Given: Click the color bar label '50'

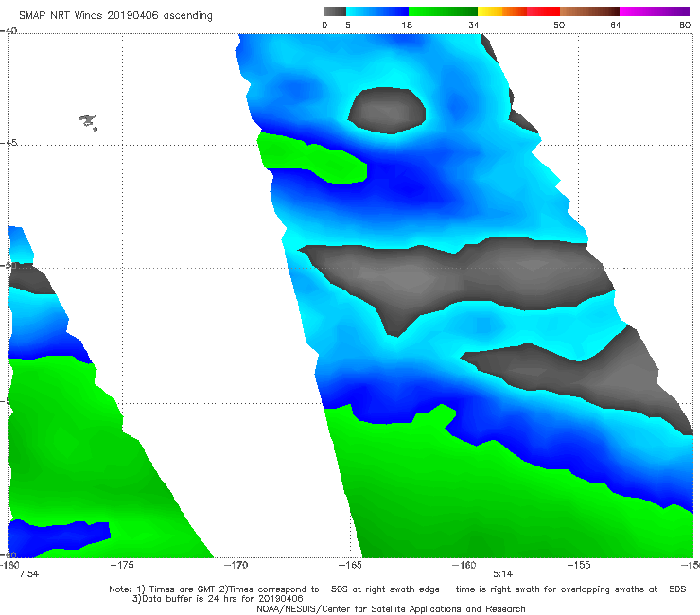Looking at the screenshot, I should click(559, 26).
